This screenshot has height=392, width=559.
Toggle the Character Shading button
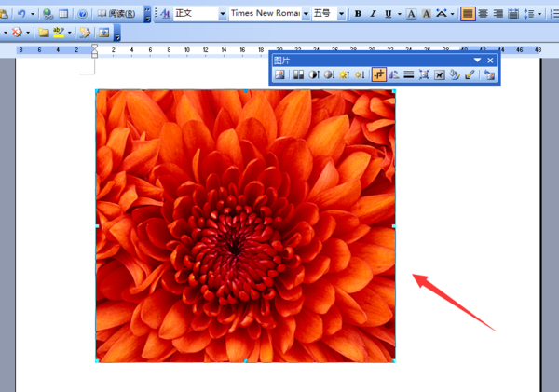(426, 14)
